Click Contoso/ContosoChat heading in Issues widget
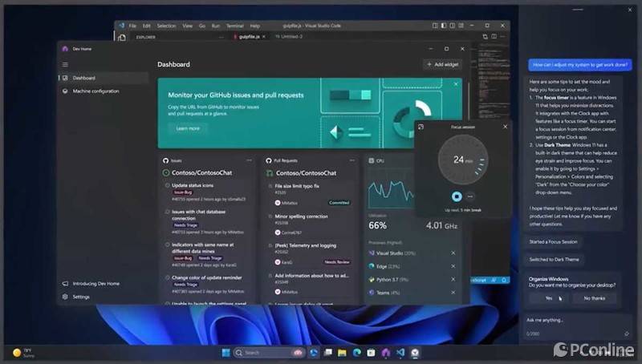The image size is (642, 364). point(202,172)
